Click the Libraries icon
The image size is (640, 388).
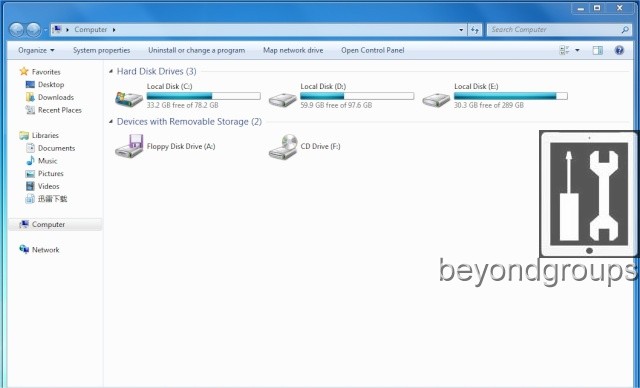click(x=24, y=135)
